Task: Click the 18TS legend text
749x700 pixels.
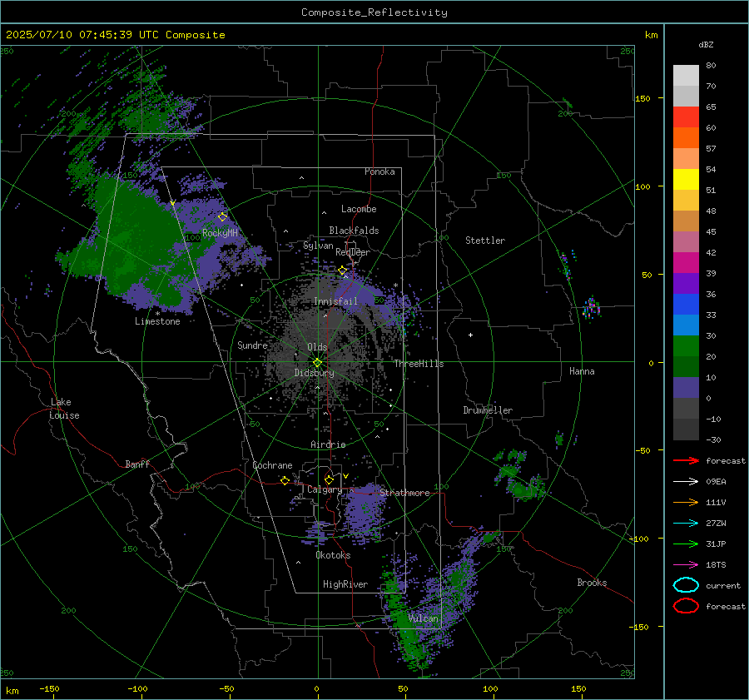Action: 716,565
